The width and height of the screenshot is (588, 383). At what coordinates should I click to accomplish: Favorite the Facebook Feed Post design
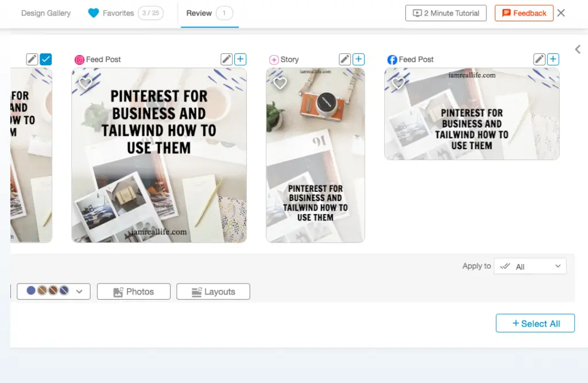click(x=398, y=83)
